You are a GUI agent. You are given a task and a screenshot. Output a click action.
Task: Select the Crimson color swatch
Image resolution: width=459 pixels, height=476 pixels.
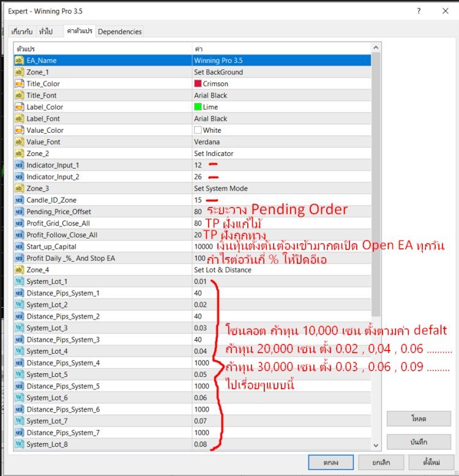[198, 84]
